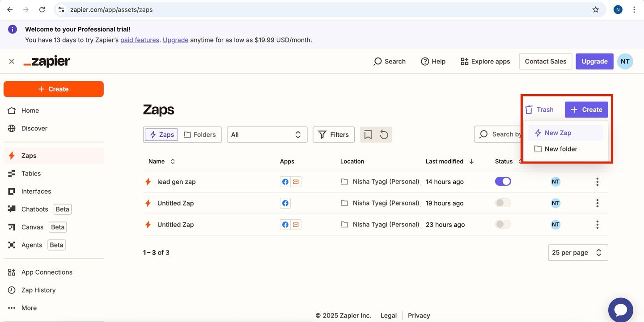Open Discover in the sidebar

pyautogui.click(x=54, y=128)
